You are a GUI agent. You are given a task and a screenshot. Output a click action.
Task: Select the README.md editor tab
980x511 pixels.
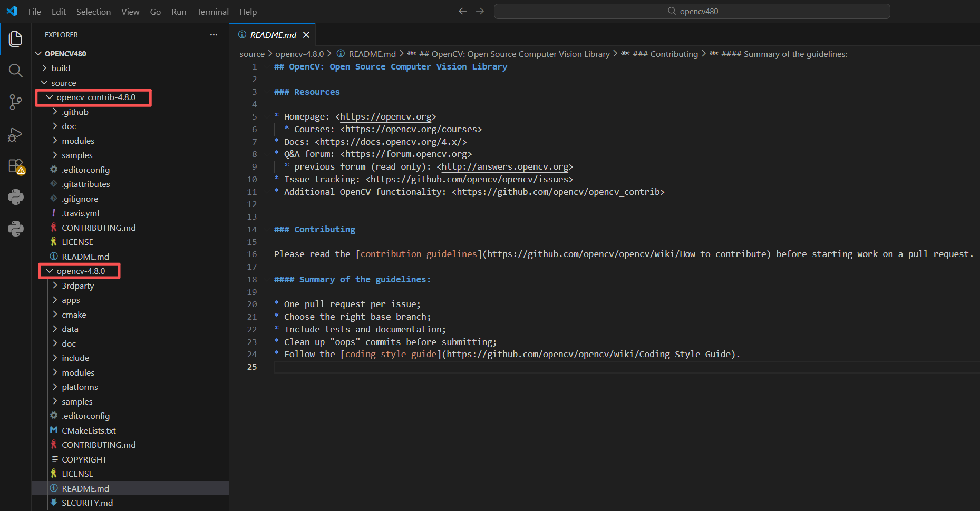(x=273, y=35)
